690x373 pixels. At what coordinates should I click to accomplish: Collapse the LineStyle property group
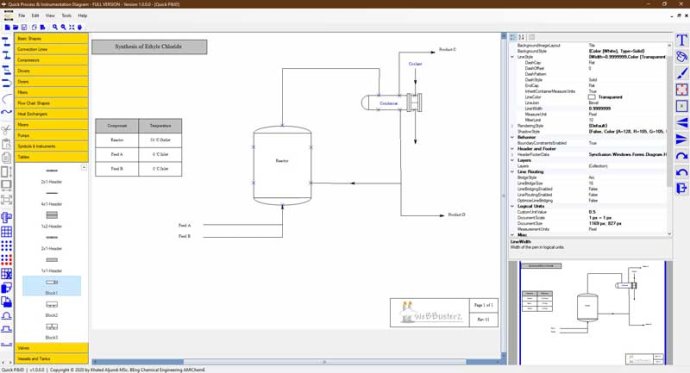pos(512,57)
